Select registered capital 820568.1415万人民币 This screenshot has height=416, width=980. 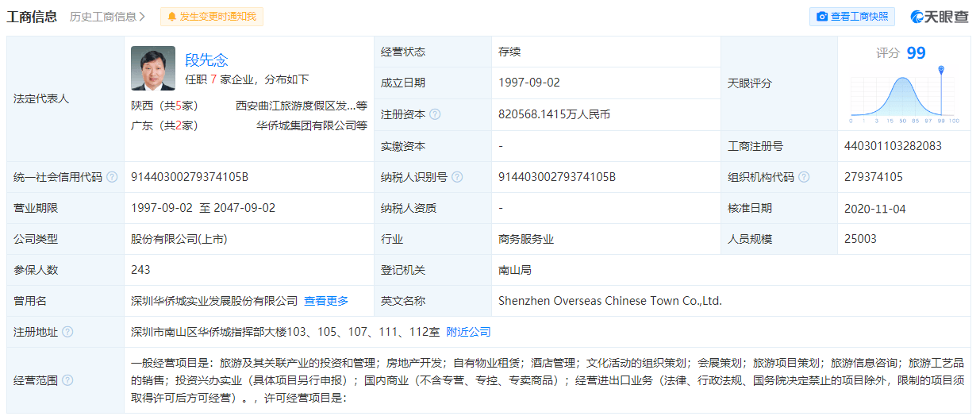(554, 114)
